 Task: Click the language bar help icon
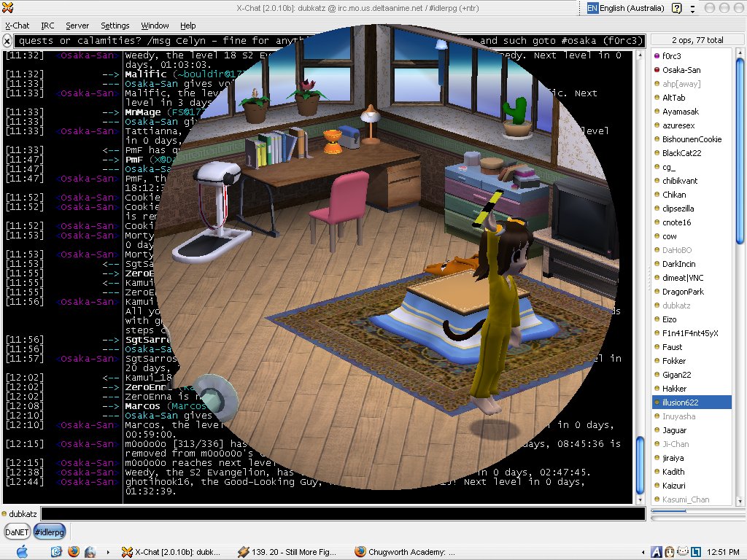676,8
